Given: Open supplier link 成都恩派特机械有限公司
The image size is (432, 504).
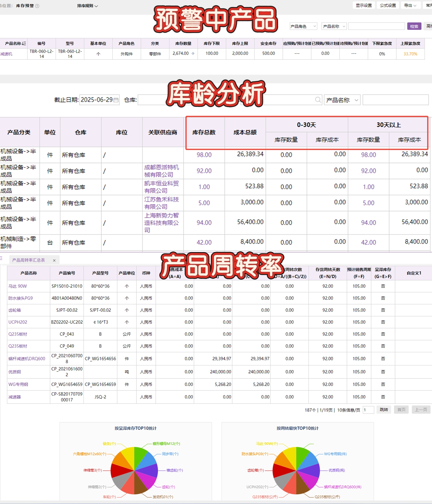Looking at the screenshot, I should coord(161,171).
